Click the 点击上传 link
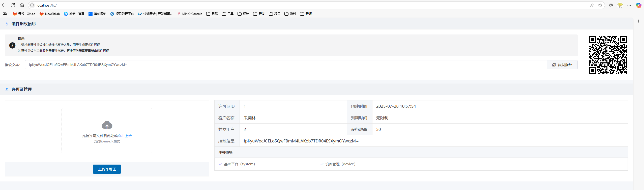 coord(125,136)
